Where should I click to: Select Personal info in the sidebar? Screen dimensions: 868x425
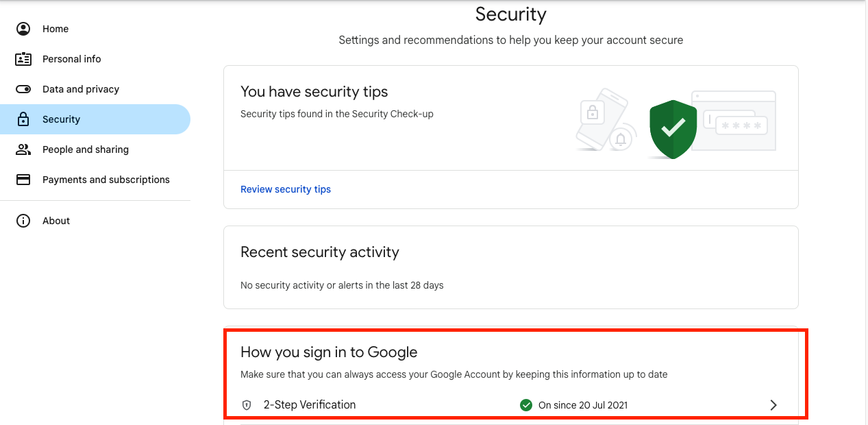pyautogui.click(x=71, y=59)
